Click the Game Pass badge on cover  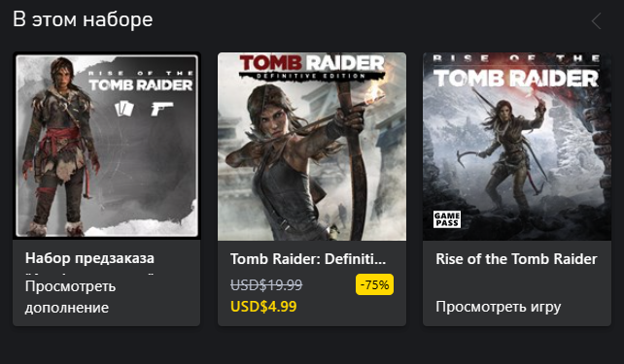point(447,219)
